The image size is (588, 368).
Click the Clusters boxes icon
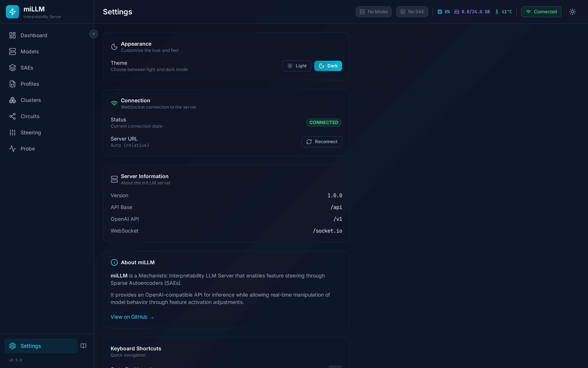(12, 100)
